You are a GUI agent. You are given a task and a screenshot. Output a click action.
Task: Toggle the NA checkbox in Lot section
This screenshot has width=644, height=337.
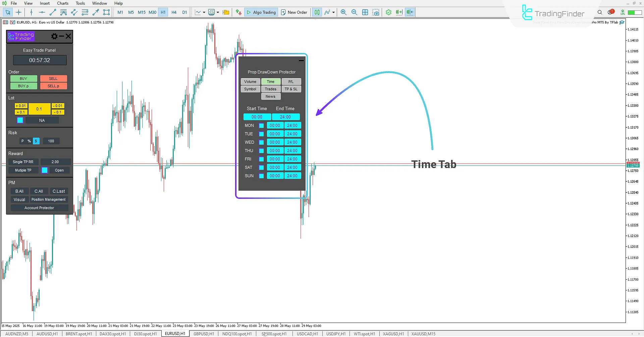(x=20, y=120)
